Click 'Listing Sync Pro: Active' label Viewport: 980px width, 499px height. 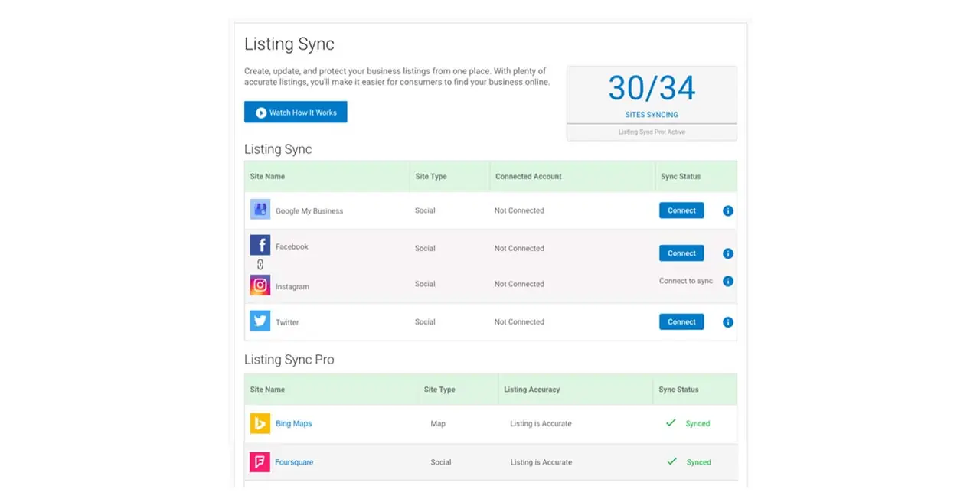[x=652, y=132]
